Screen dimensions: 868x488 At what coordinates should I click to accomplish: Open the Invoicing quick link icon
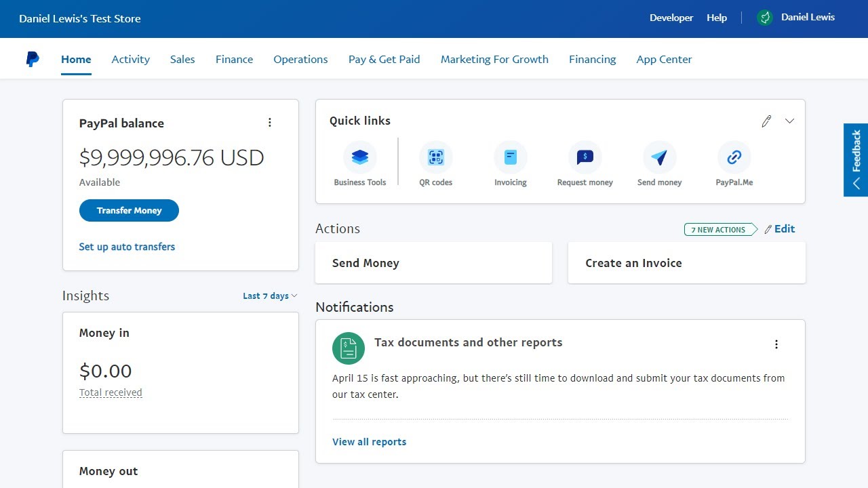click(x=511, y=157)
